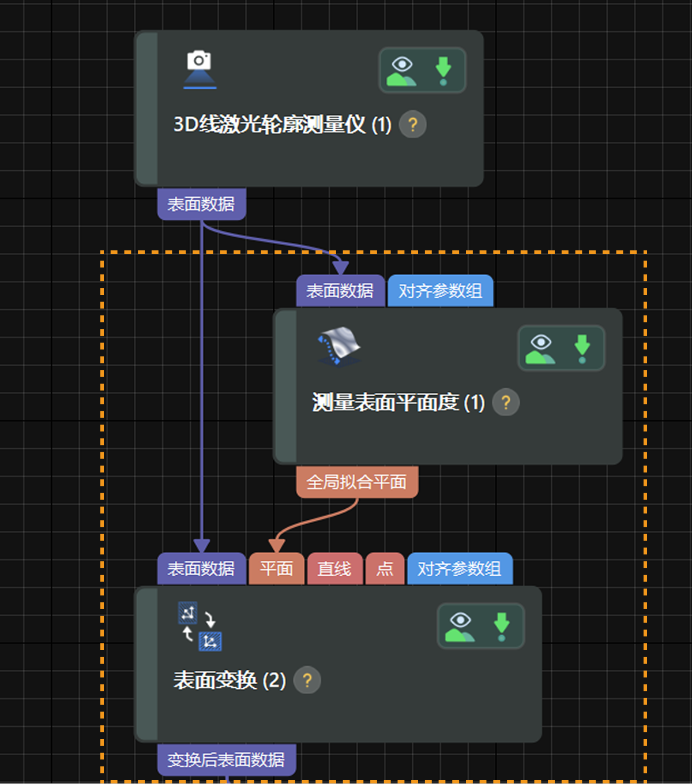This screenshot has width=692, height=784.
Task: Click the 点 input port on 表面变换 node
Action: click(x=385, y=568)
